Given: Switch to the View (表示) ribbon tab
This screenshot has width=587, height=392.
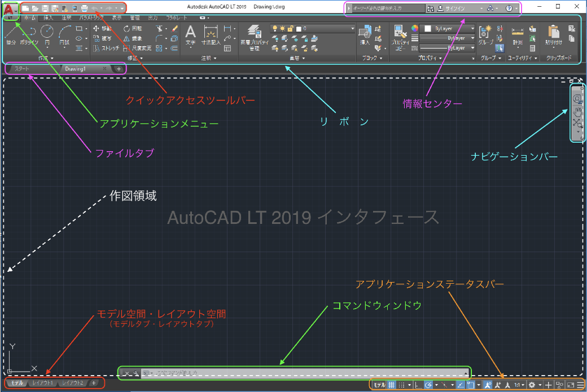Looking at the screenshot, I should tap(117, 17).
